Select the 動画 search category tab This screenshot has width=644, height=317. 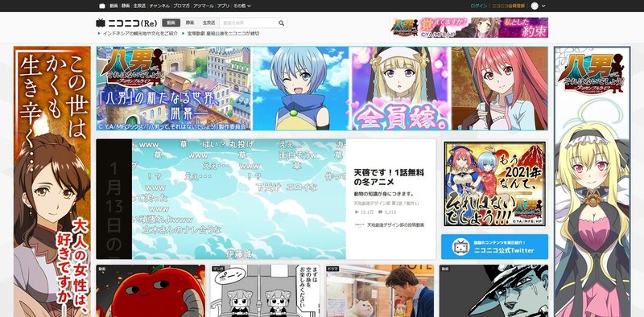[171, 23]
